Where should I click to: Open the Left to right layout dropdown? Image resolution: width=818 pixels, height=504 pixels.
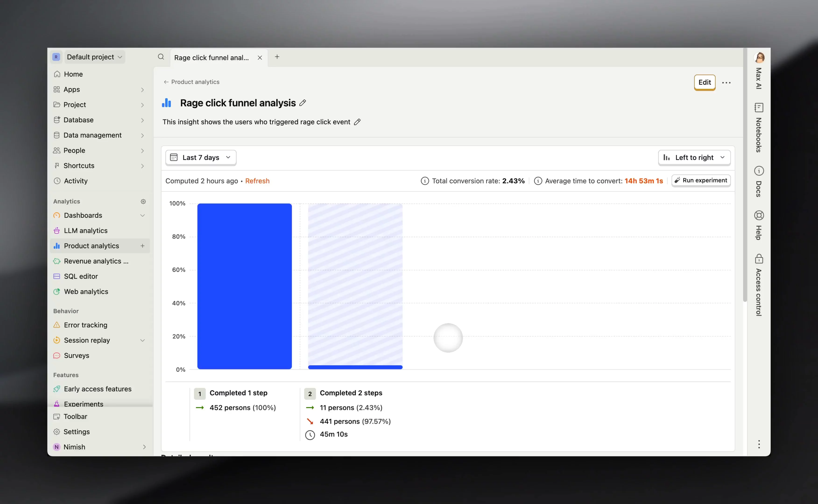[694, 157]
